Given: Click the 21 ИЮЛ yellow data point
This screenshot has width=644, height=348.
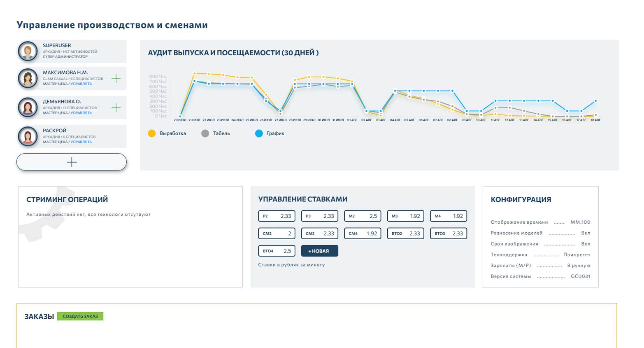Looking at the screenshot, I should (194, 74).
